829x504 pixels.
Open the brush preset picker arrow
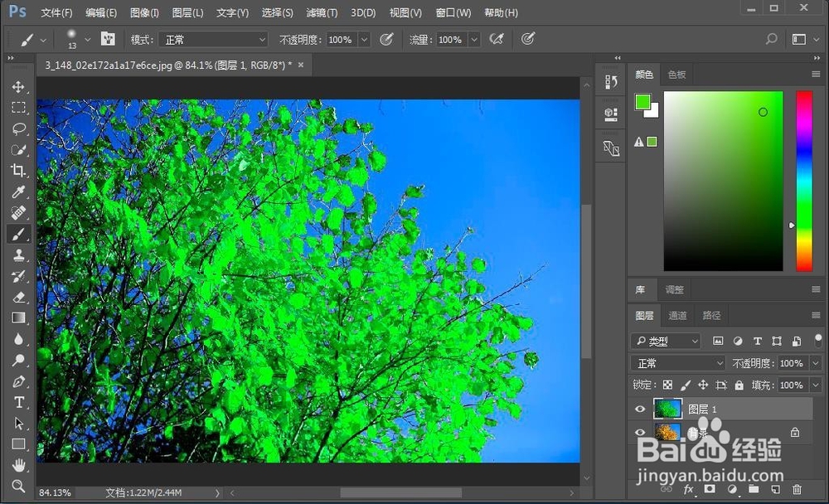[88, 39]
